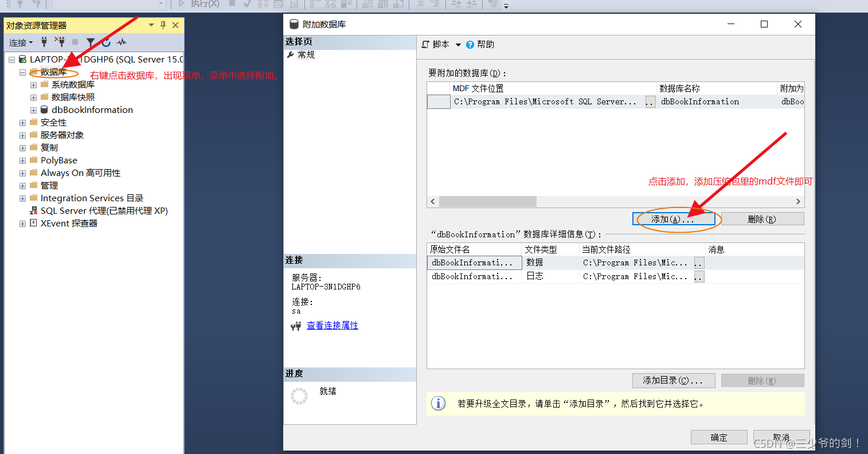Click the disconnect icon with red X
The width and height of the screenshot is (868, 454).
(x=60, y=42)
